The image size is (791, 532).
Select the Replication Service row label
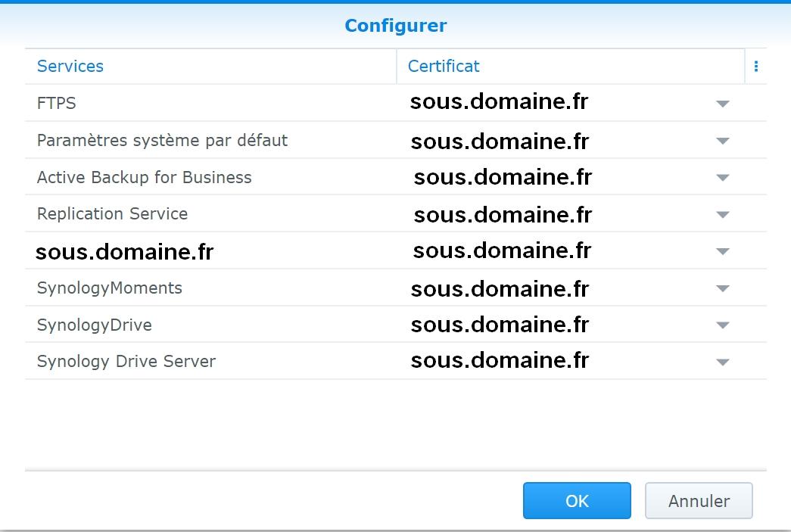(112, 214)
